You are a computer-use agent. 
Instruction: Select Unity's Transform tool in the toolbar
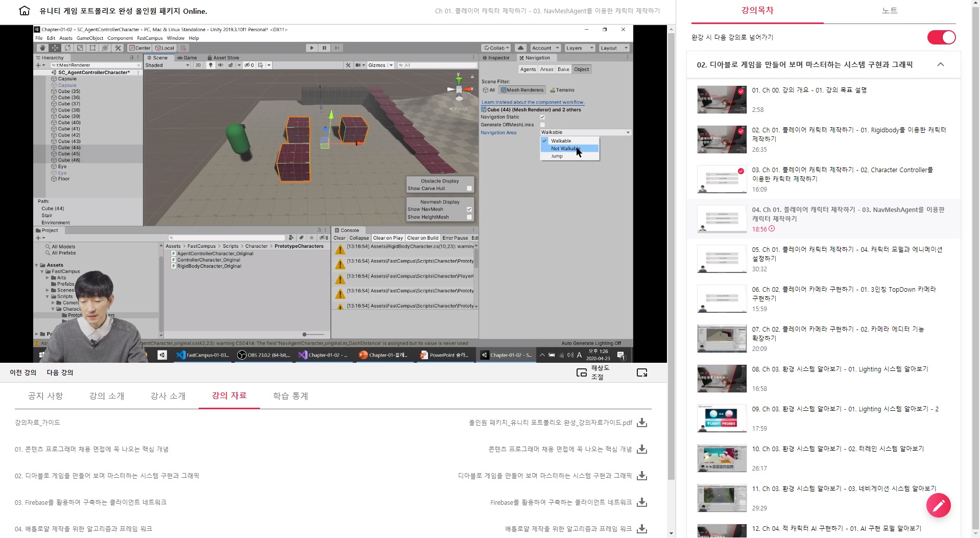[x=105, y=48]
